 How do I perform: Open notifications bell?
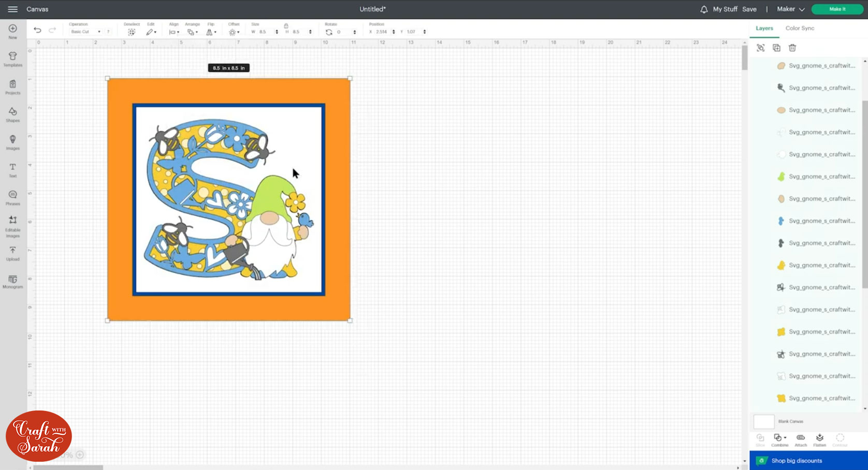tap(704, 9)
